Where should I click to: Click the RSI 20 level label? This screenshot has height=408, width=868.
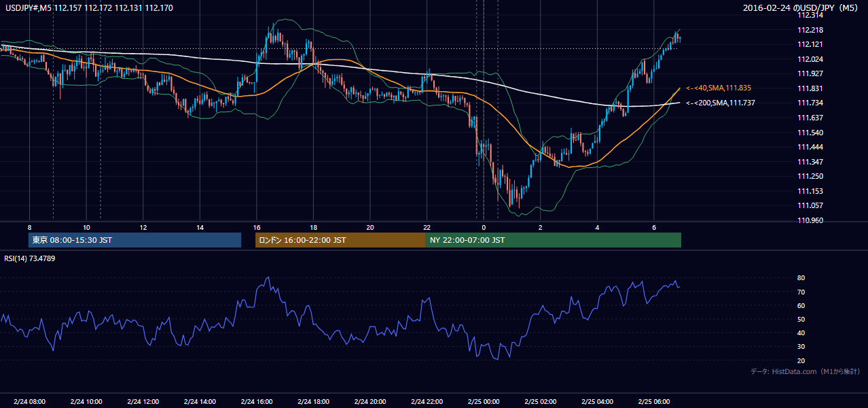pos(801,360)
